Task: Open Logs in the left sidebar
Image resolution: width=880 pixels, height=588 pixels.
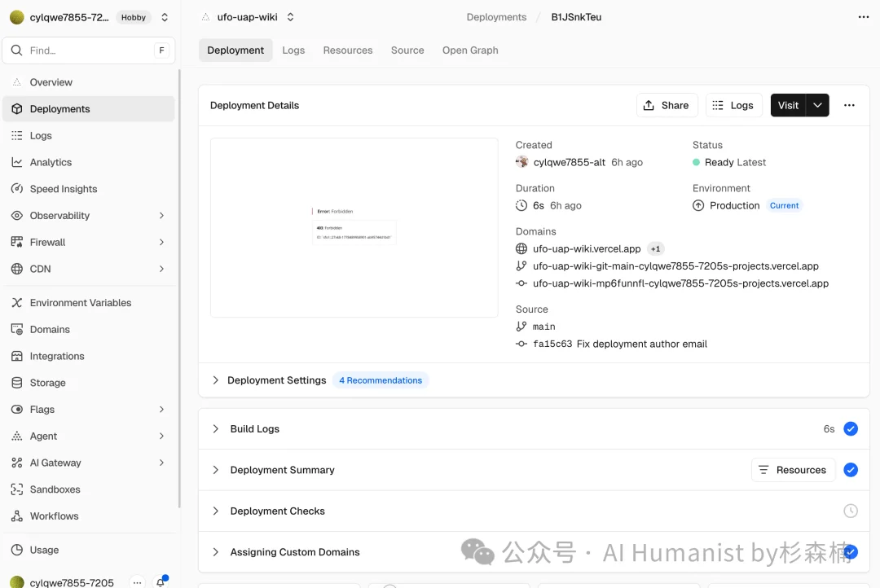Action: (x=89, y=135)
